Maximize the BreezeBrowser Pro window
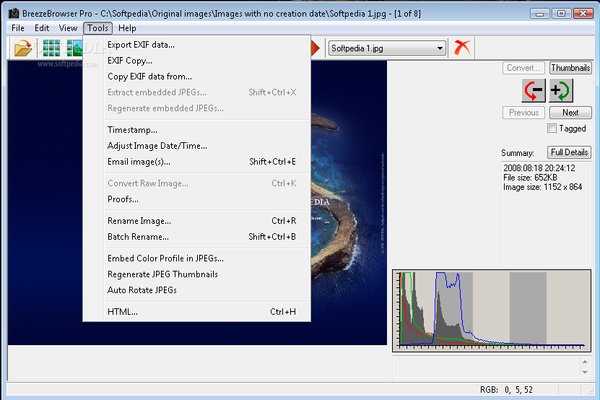Viewport: 600px width, 400px height. click(x=561, y=14)
